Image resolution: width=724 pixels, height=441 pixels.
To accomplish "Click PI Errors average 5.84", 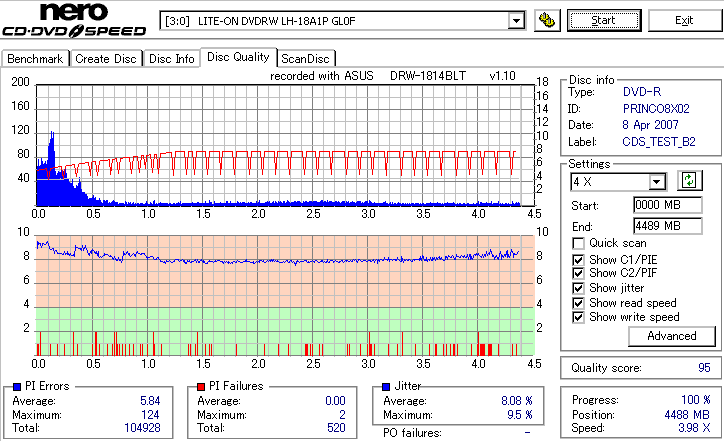I will coord(150,401).
